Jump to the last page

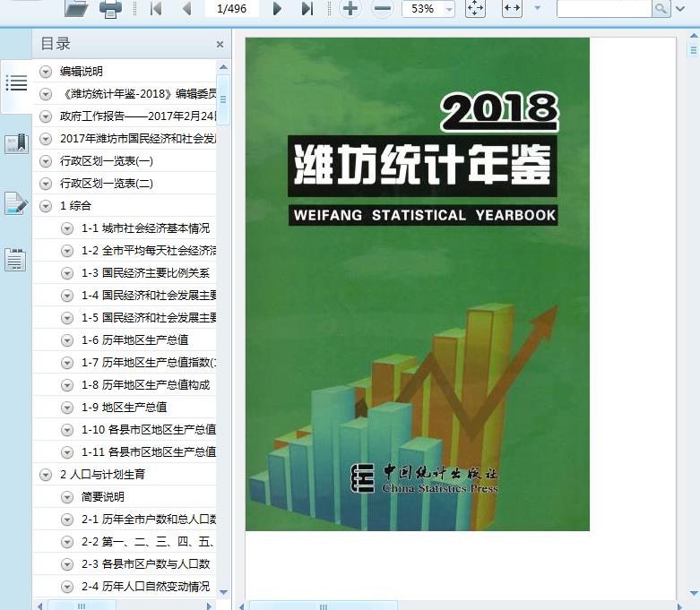pos(307,8)
